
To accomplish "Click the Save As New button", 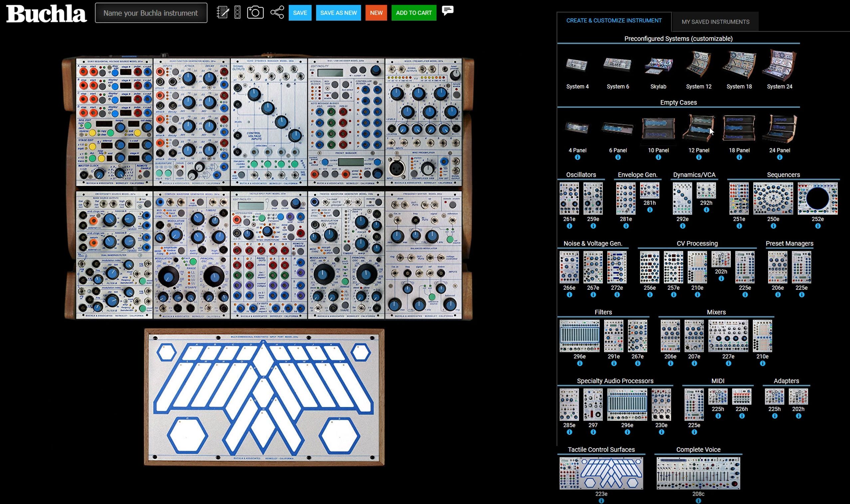I will click(x=338, y=13).
